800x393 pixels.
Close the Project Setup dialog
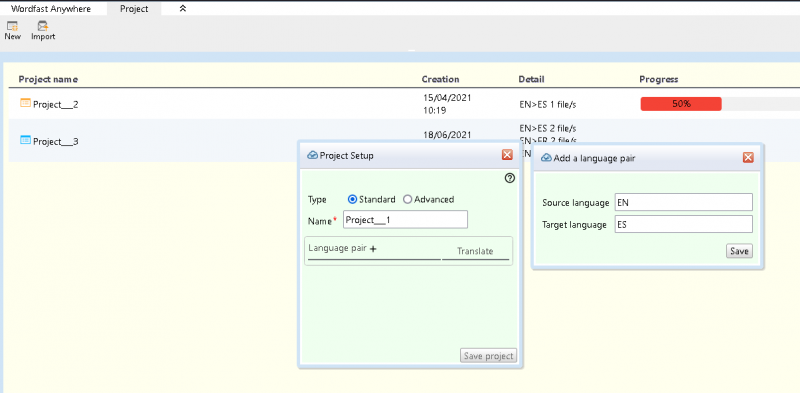pos(507,155)
